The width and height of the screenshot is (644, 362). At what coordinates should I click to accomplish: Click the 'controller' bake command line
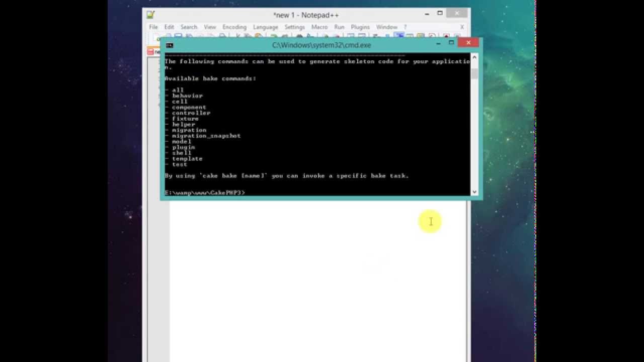(x=188, y=113)
